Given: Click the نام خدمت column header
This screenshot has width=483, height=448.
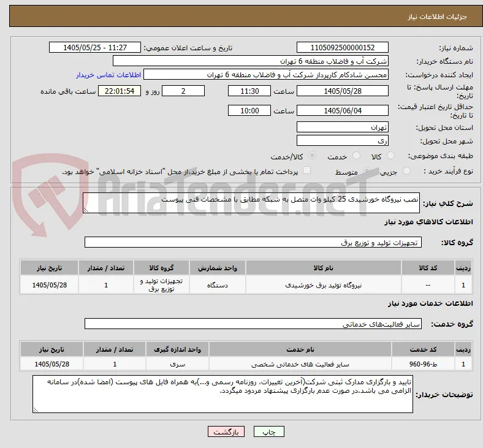Looking at the screenshot, I should click(300, 349).
